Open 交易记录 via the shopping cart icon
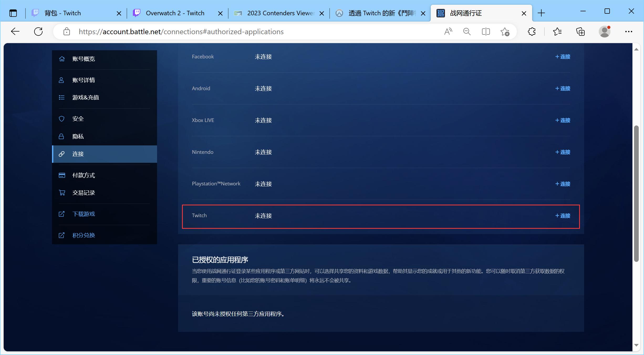644x355 pixels. coord(62,192)
